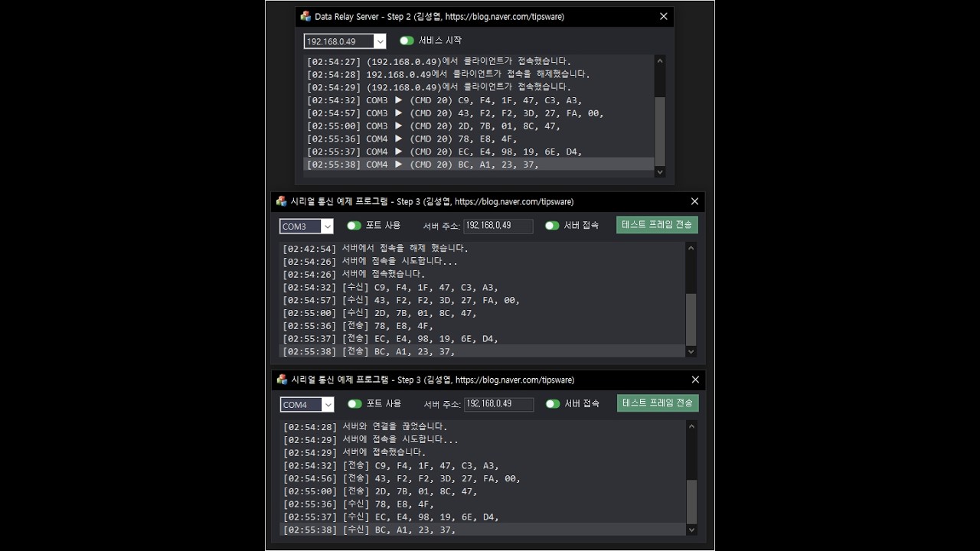Select COM4 log row [02:55:38] [수신] BC, A1

[483, 530]
